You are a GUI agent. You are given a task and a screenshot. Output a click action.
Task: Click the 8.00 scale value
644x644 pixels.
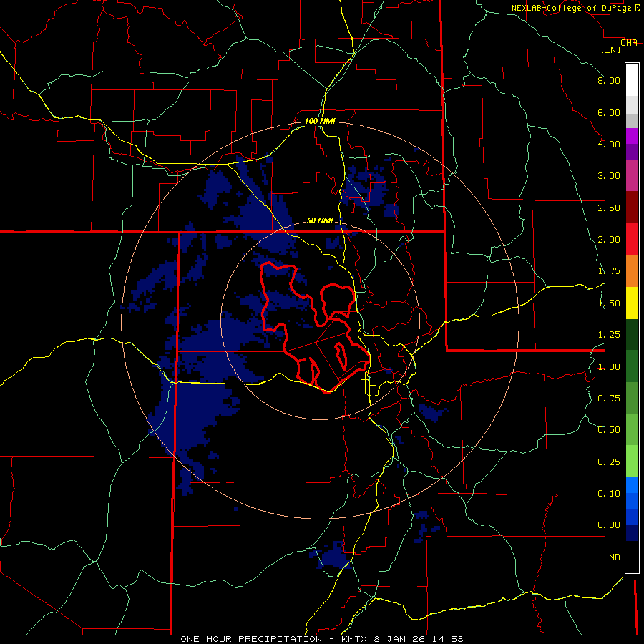[609, 80]
